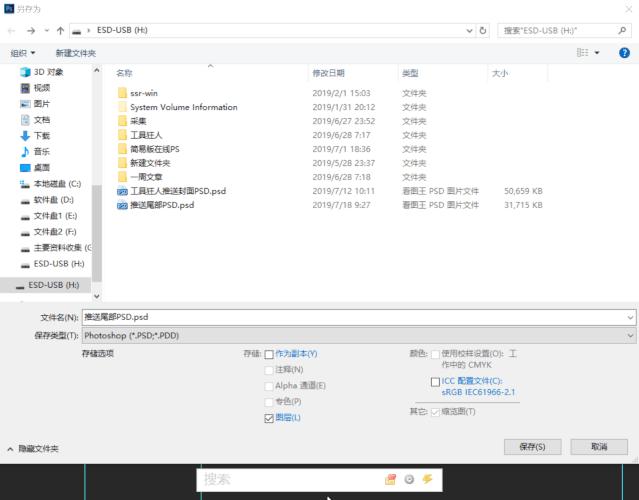Open 文档 in the navigation pane

(x=35, y=120)
